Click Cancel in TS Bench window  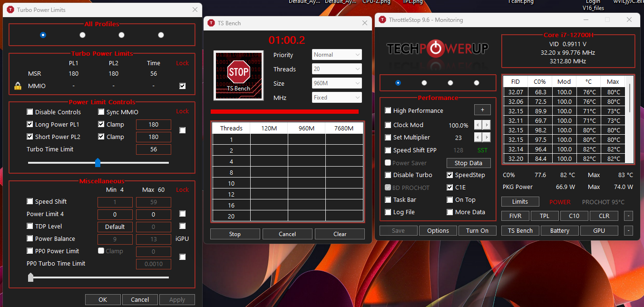click(x=287, y=234)
